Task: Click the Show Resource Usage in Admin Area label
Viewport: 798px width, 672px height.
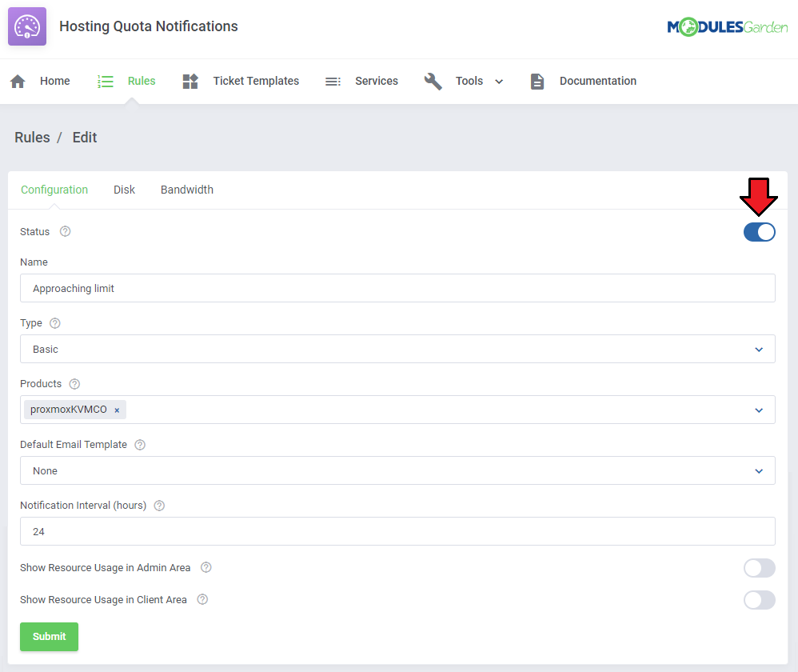Action: [x=106, y=568]
